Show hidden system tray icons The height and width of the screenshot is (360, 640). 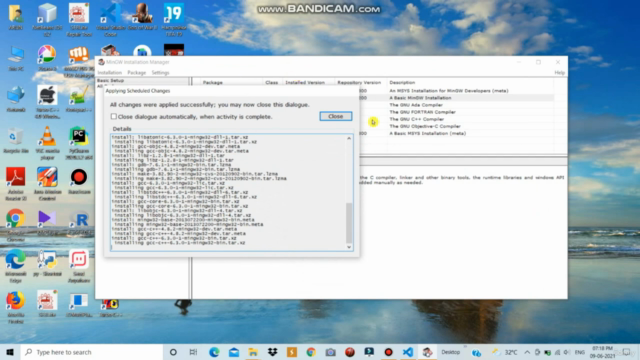click(x=527, y=352)
